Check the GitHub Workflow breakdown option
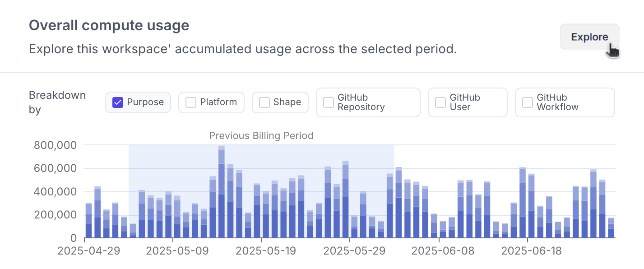The width and height of the screenshot is (644, 269). [x=527, y=102]
